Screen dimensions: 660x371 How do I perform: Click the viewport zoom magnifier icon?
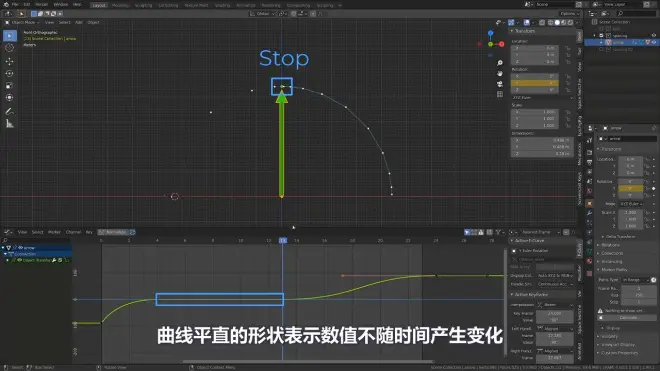500,63
